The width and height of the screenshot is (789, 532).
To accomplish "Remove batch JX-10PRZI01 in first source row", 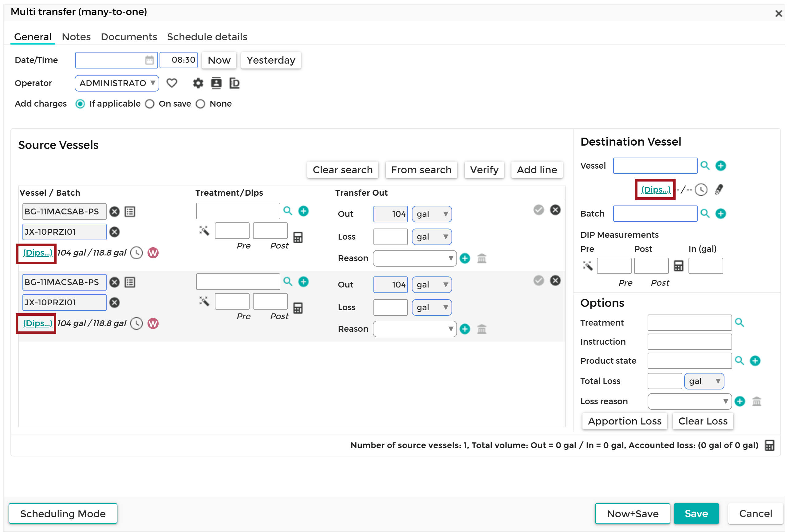I will 114,232.
